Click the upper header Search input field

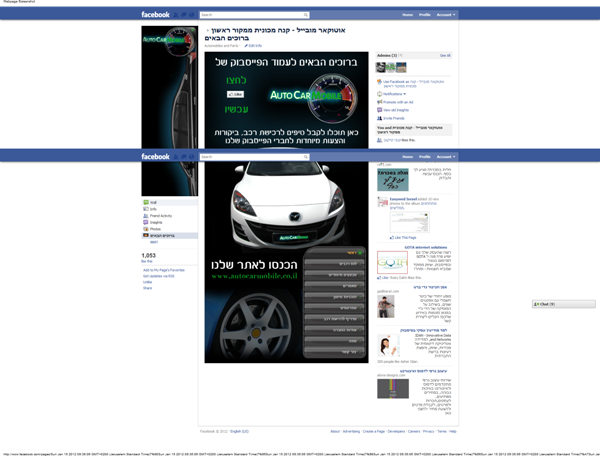(251, 15)
